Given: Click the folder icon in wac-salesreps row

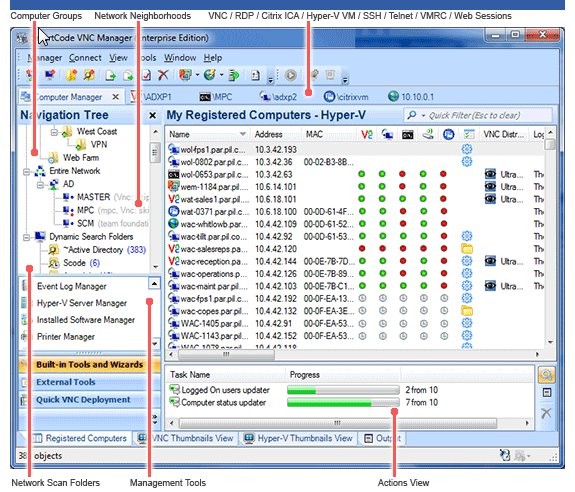Looking at the screenshot, I should (467, 249).
